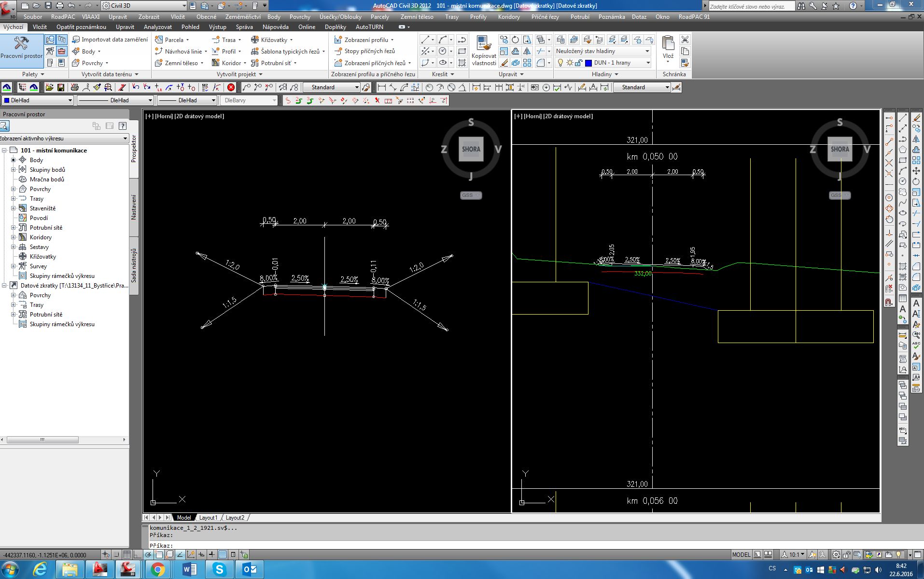
Task: Expand the Koridory tree node
Action: coord(14,237)
